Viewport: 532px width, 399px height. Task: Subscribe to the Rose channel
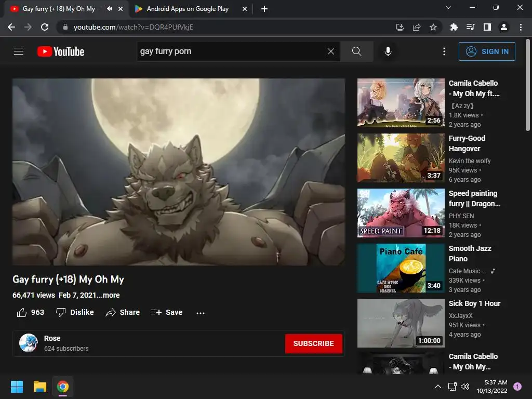click(313, 343)
